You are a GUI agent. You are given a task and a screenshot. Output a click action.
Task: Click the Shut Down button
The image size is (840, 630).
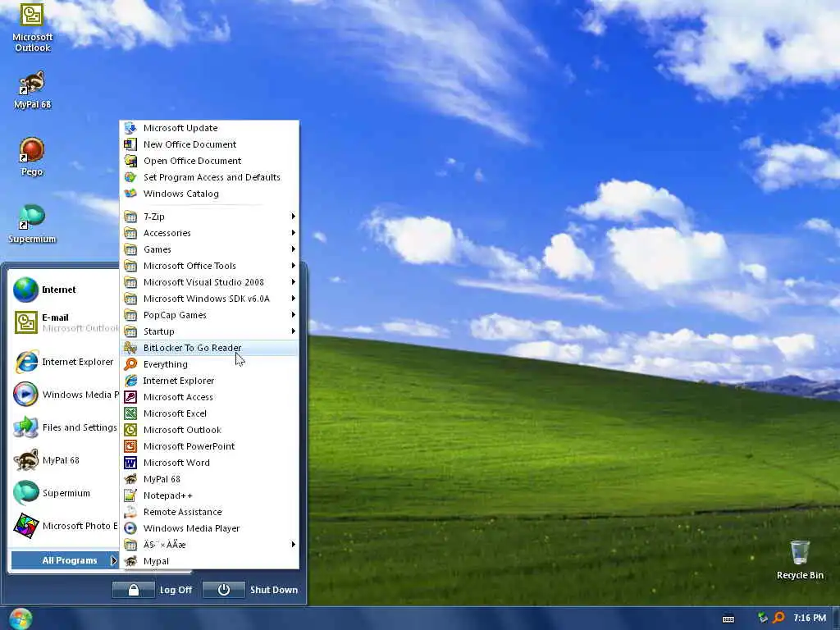pos(251,590)
